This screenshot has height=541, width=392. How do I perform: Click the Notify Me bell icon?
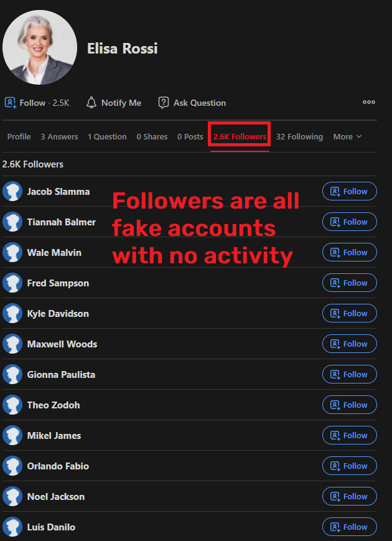coord(91,103)
